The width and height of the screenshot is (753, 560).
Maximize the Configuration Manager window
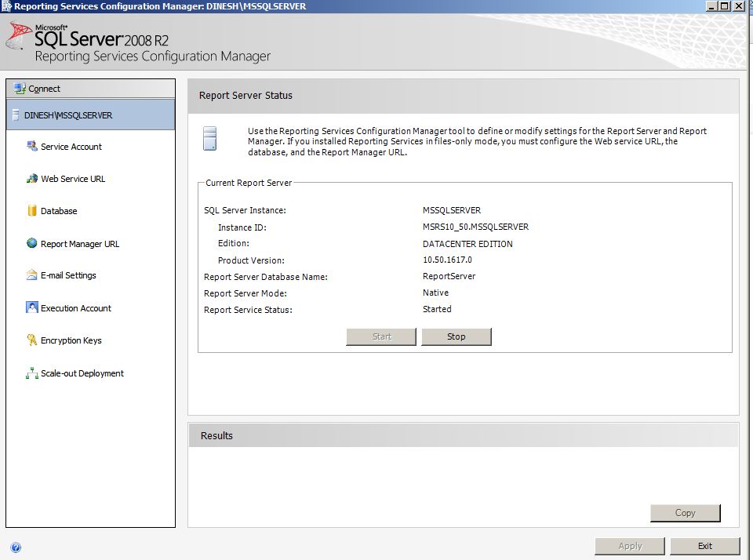725,6
